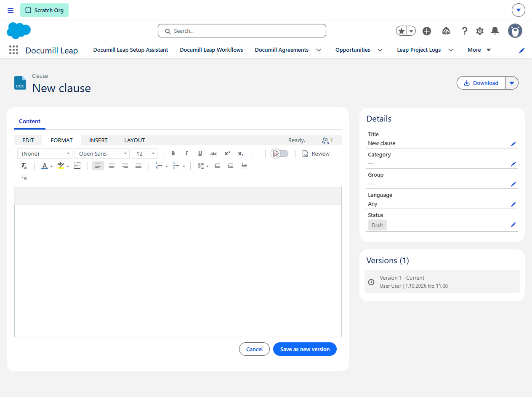Toggle underline formatting
This screenshot has width=532, height=397.
tap(200, 154)
